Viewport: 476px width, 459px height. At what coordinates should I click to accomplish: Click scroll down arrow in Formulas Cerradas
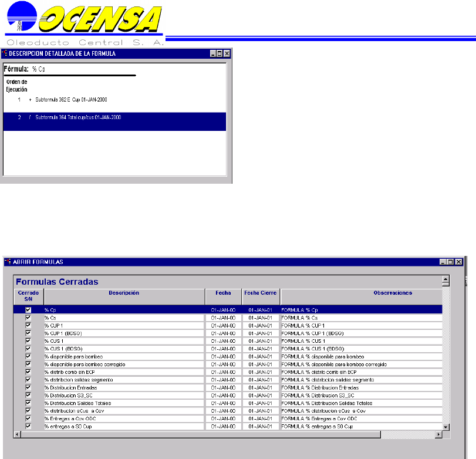[x=445, y=427]
